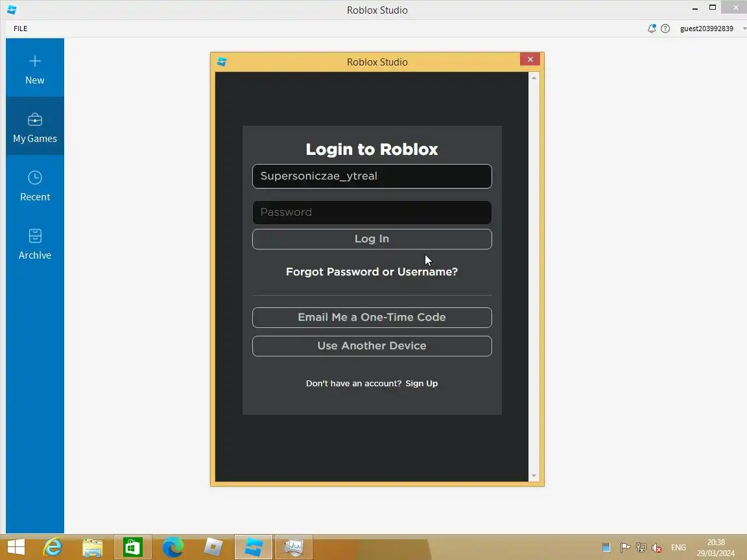747x560 pixels.
Task: Click the dialog scrollbar down arrow
Action: click(534, 476)
